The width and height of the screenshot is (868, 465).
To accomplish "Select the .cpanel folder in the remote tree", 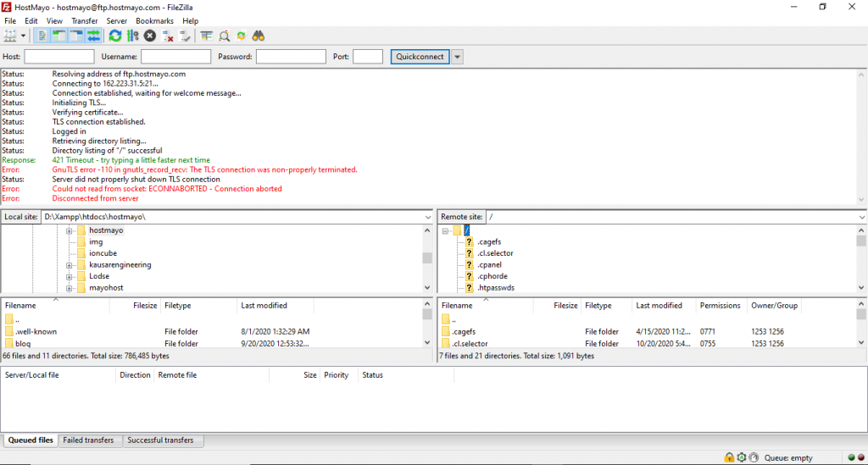I will 489,265.
